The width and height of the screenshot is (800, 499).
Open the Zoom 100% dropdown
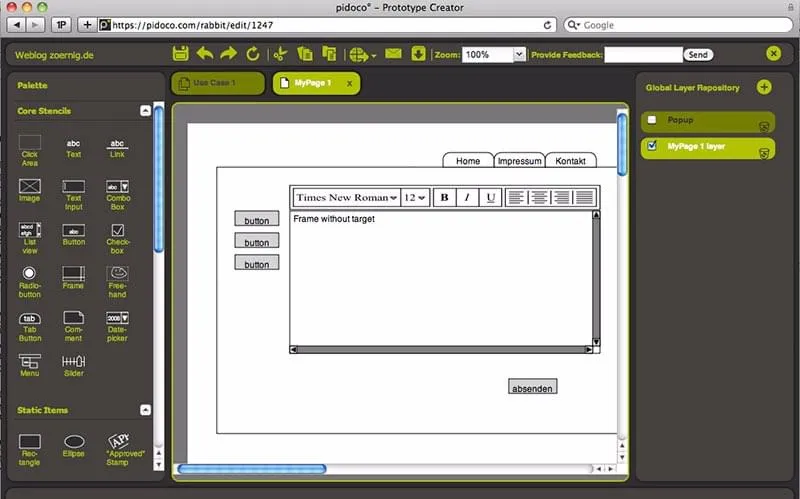tap(519, 55)
